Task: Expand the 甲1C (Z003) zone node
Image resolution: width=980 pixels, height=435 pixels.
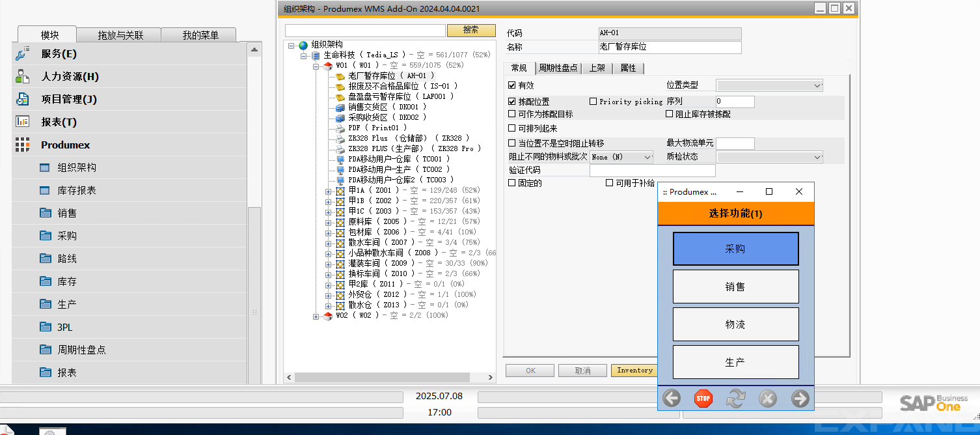Action: coord(329,212)
